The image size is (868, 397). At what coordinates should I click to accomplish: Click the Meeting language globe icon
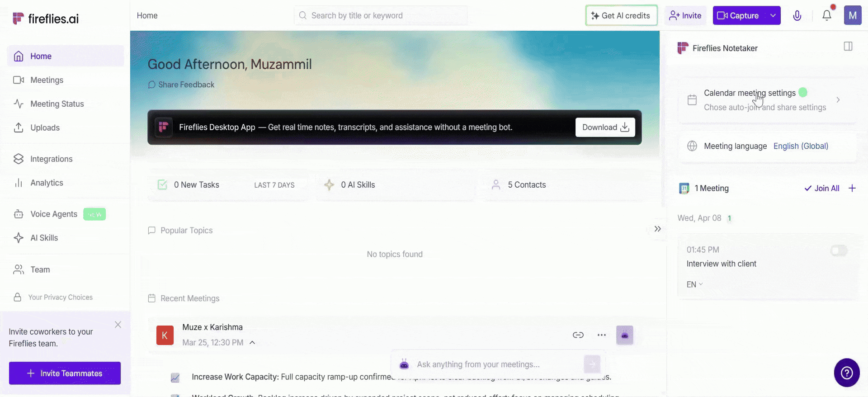point(692,146)
